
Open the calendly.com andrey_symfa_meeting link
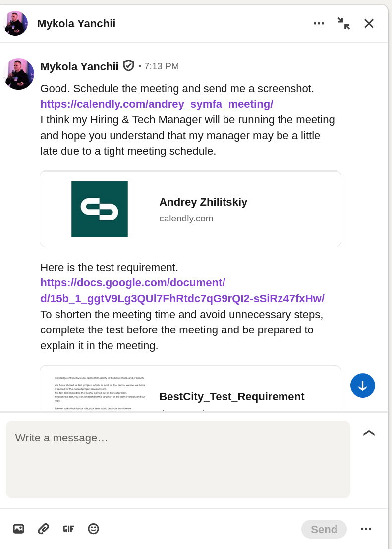[157, 104]
